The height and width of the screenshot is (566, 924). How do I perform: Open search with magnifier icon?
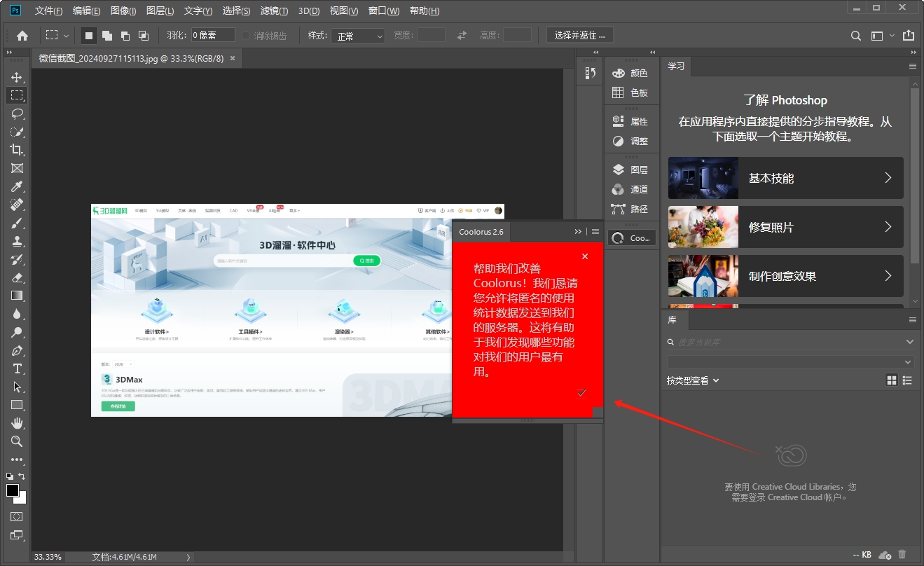click(x=855, y=36)
